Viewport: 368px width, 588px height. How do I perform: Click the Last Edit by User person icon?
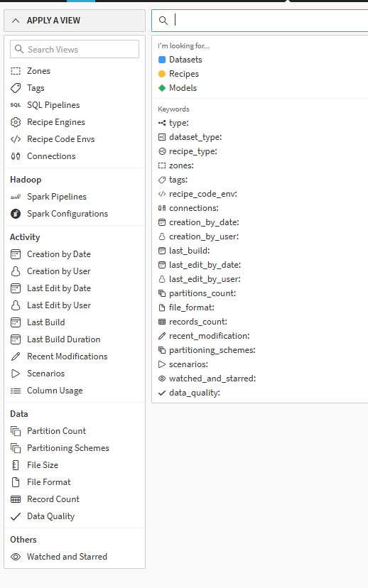16,305
